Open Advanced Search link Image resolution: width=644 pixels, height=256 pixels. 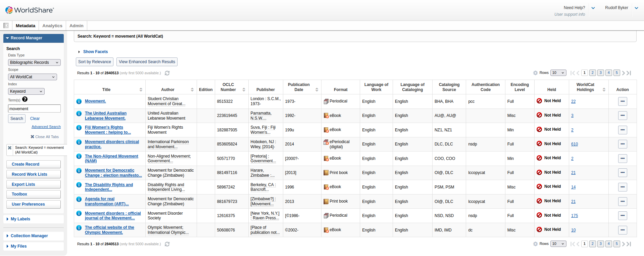(46, 127)
